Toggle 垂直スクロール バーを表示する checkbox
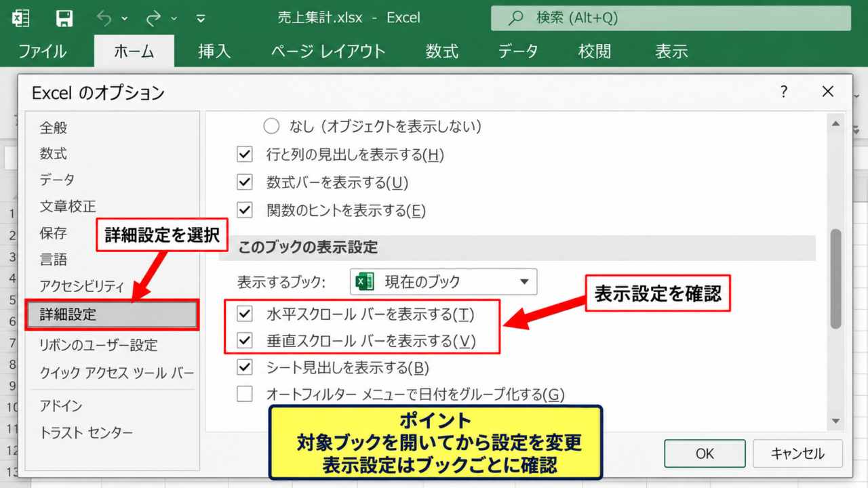Image resolution: width=868 pixels, height=488 pixels. (x=245, y=341)
